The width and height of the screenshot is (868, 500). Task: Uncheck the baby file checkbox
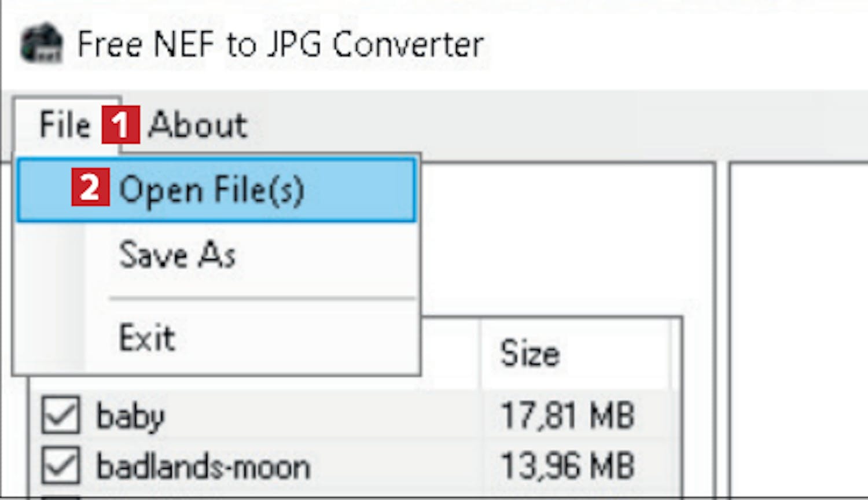point(61,415)
